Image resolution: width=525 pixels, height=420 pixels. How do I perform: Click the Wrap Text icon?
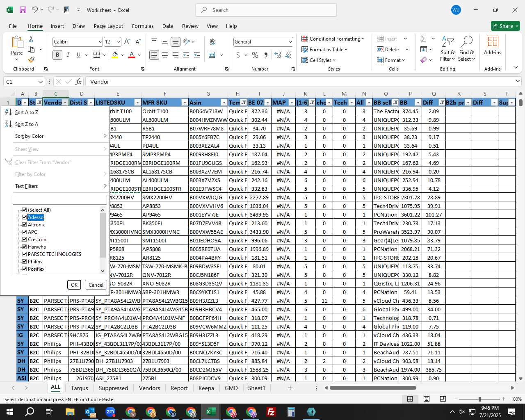[212, 42]
